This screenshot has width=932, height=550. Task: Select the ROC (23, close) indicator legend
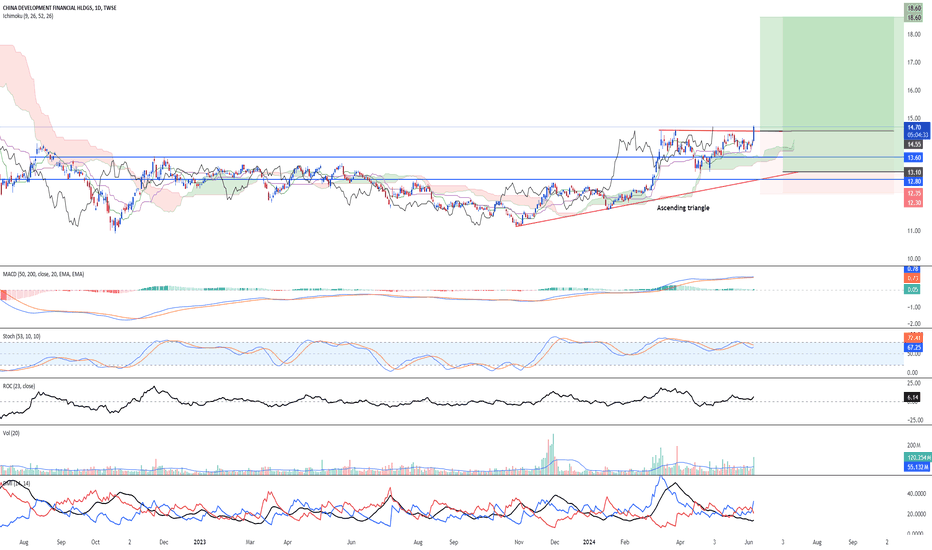pyautogui.click(x=18, y=386)
